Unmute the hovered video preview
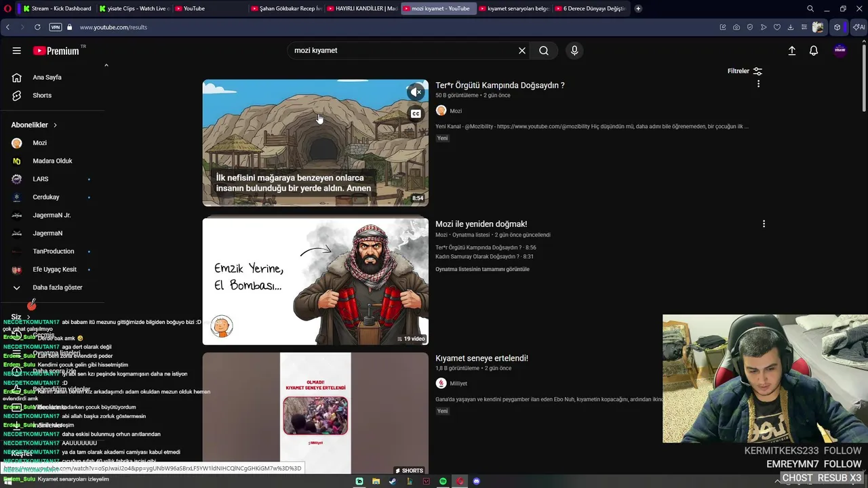868x488 pixels. (x=416, y=92)
